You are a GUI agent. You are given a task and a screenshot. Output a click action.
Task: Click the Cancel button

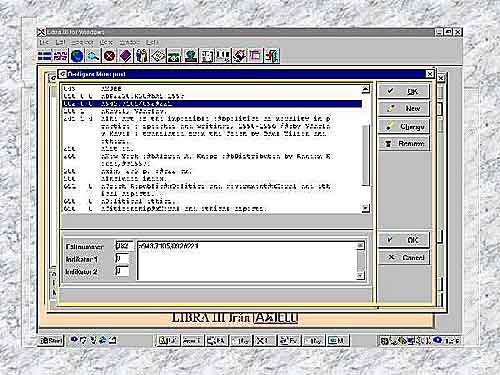pos(404,257)
